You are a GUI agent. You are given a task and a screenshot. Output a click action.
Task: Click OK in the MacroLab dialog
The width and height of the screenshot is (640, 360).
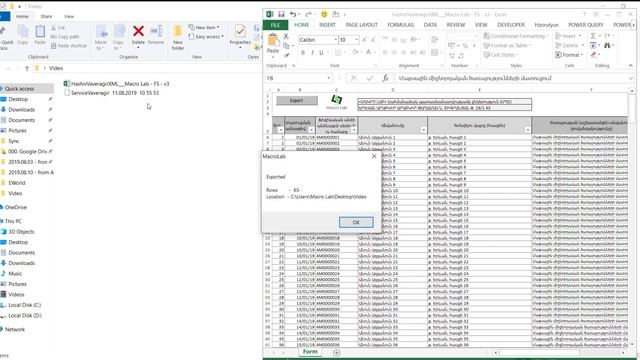pos(356,222)
